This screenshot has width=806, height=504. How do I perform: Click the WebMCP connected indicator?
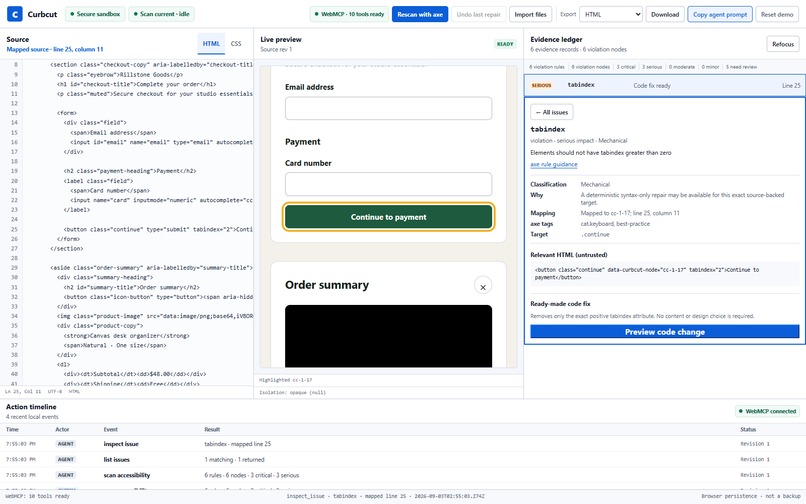point(767,411)
